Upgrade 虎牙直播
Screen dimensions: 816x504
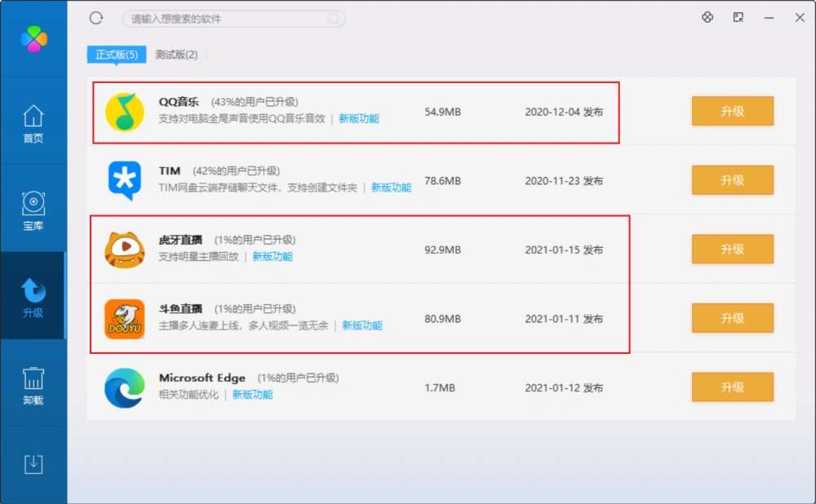732,249
